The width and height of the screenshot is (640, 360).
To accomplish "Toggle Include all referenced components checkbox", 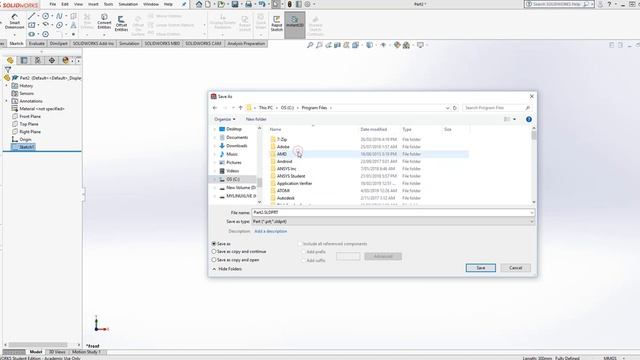I will pyautogui.click(x=300, y=244).
